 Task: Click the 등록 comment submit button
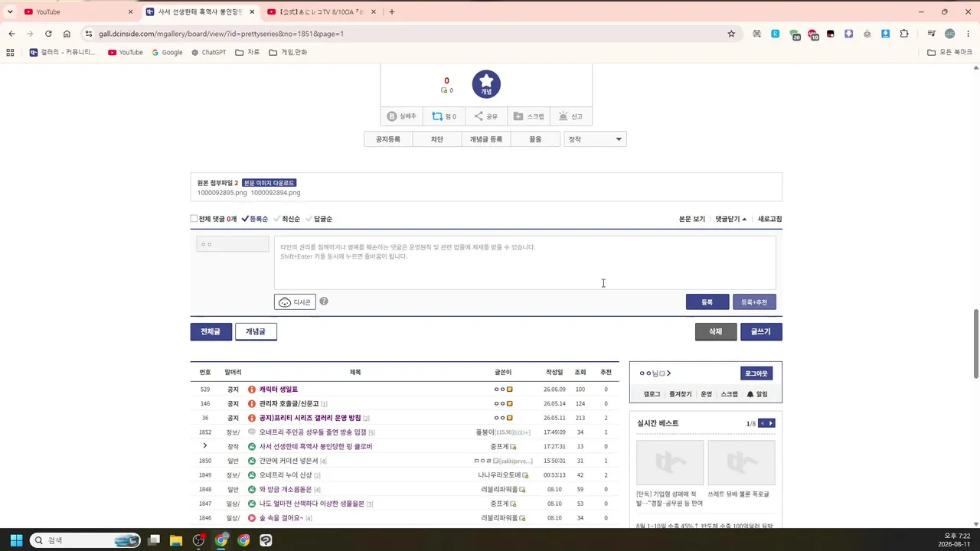(x=707, y=302)
